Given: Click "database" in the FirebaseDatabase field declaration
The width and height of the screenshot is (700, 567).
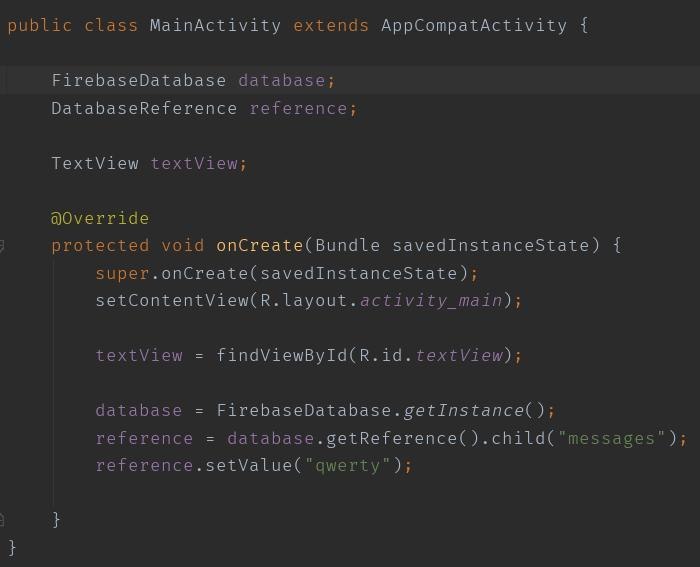Looking at the screenshot, I should pyautogui.click(x=282, y=80).
